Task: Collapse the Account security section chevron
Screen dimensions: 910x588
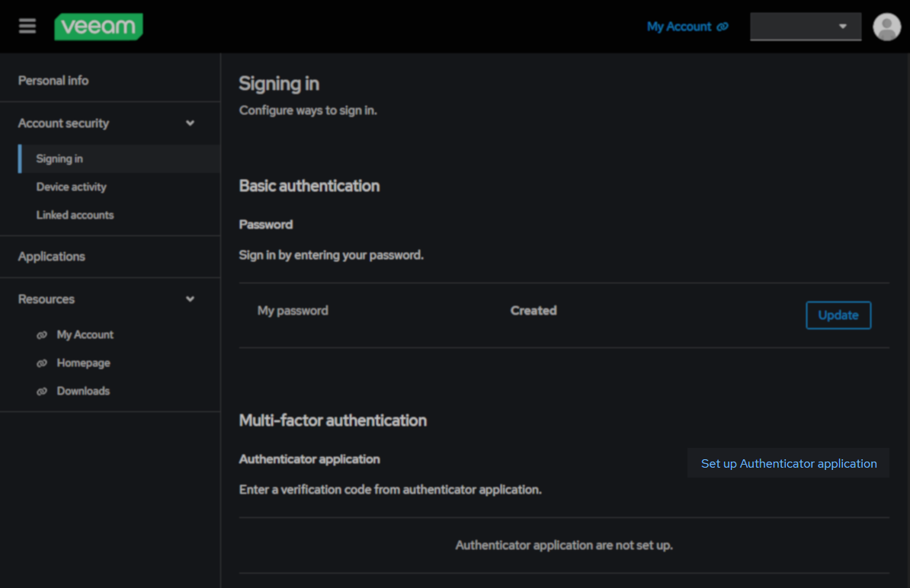Action: 190,123
